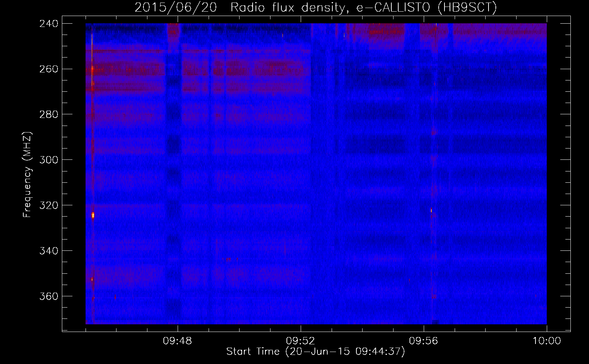Click the 09:56 time tick label
Image resolution: width=589 pixels, height=364 pixels.
pyautogui.click(x=424, y=341)
